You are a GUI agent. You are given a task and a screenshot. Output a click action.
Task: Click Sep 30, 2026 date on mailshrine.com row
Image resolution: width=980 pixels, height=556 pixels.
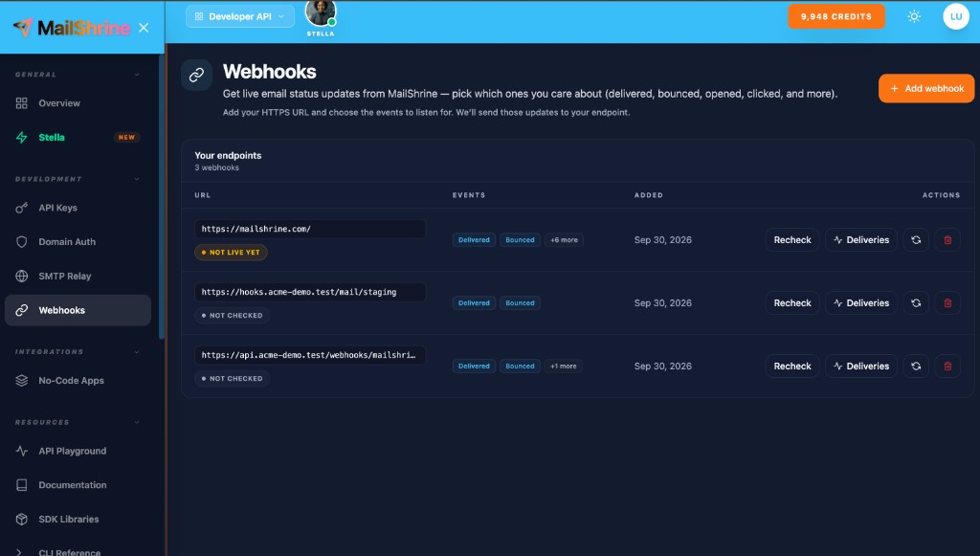tap(663, 240)
